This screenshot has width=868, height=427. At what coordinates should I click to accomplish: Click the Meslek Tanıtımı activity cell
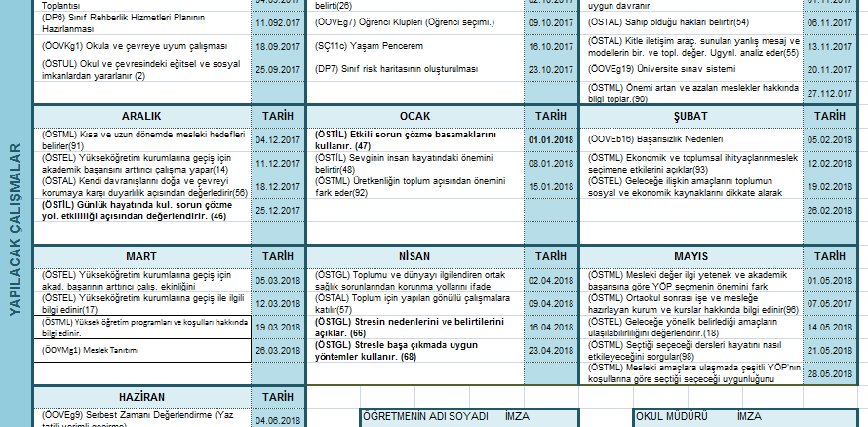[x=141, y=350]
